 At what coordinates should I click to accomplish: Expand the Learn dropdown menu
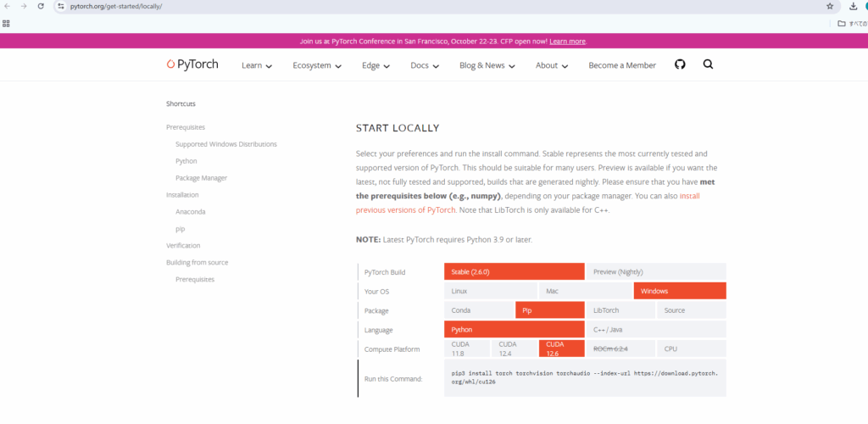pos(257,65)
